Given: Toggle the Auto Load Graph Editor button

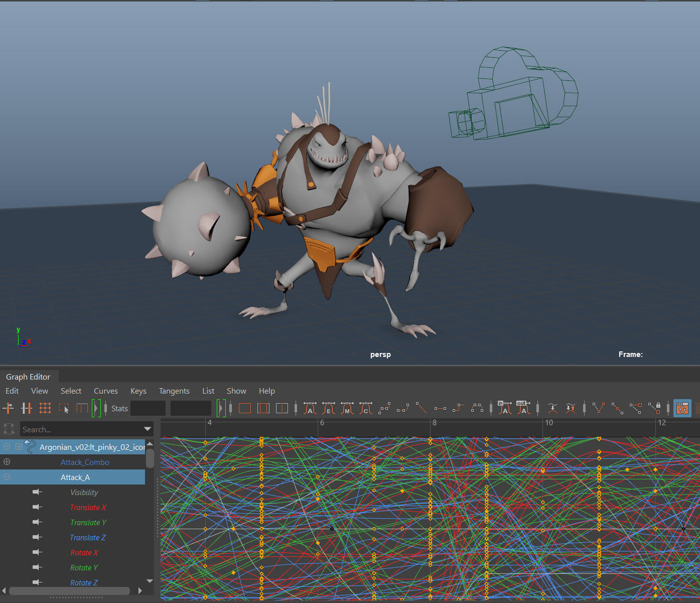Looking at the screenshot, I should (x=682, y=408).
